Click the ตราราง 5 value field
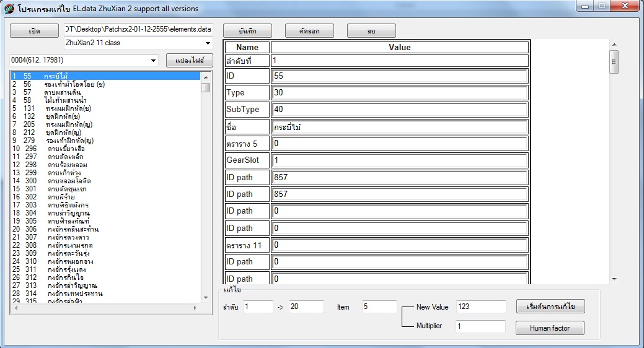Image resolution: width=644 pixels, height=348 pixels. pyautogui.click(x=400, y=143)
